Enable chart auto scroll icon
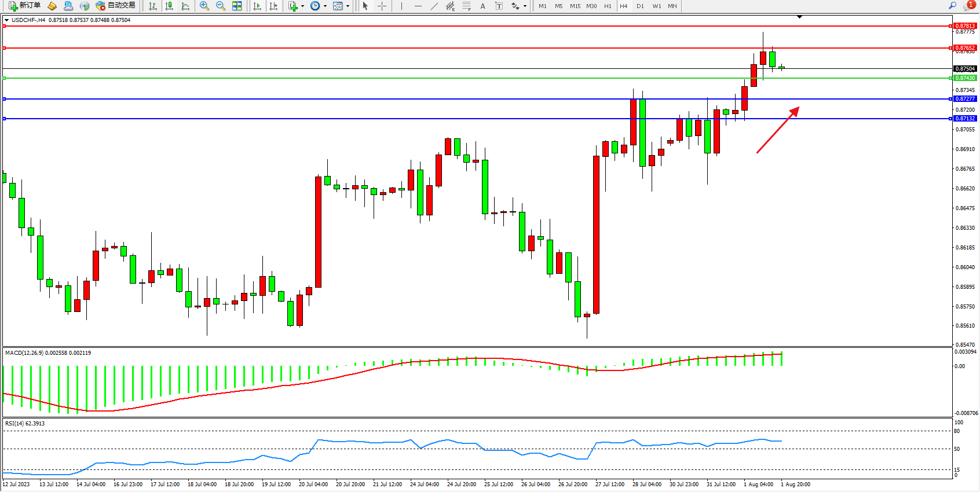Screen dimensions: 980x492 (x=257, y=6)
